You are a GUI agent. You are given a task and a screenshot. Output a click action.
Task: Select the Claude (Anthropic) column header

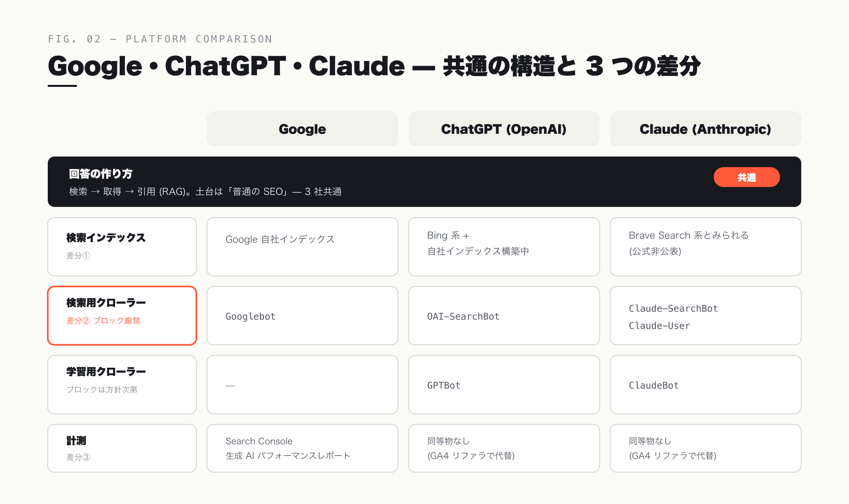(x=706, y=129)
